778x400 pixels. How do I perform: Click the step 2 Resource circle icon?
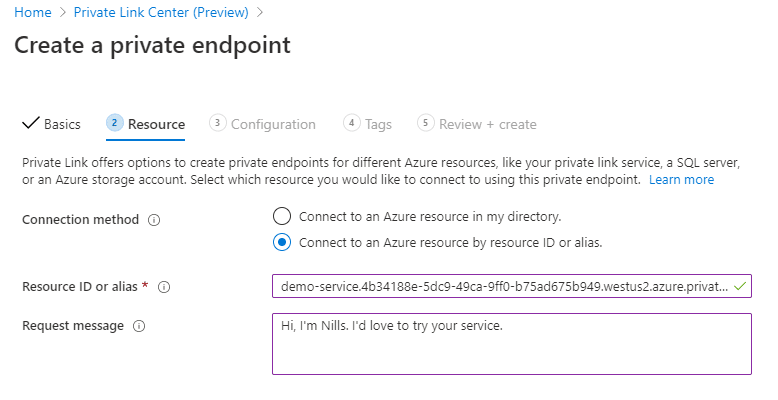pyautogui.click(x=115, y=123)
